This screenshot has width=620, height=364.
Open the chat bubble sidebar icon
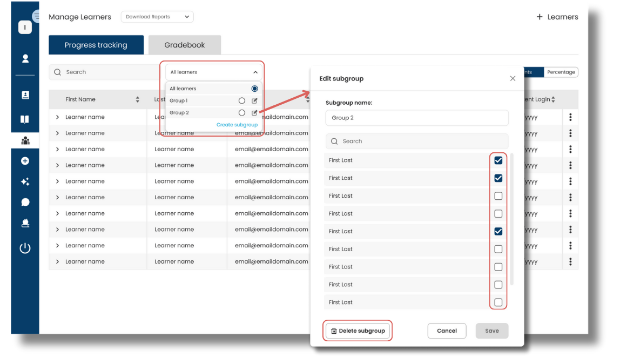(x=25, y=203)
